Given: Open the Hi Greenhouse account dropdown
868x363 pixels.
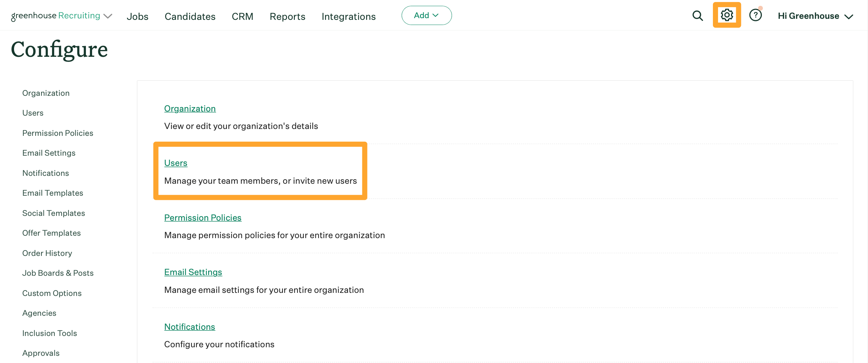Looking at the screenshot, I should (809, 16).
